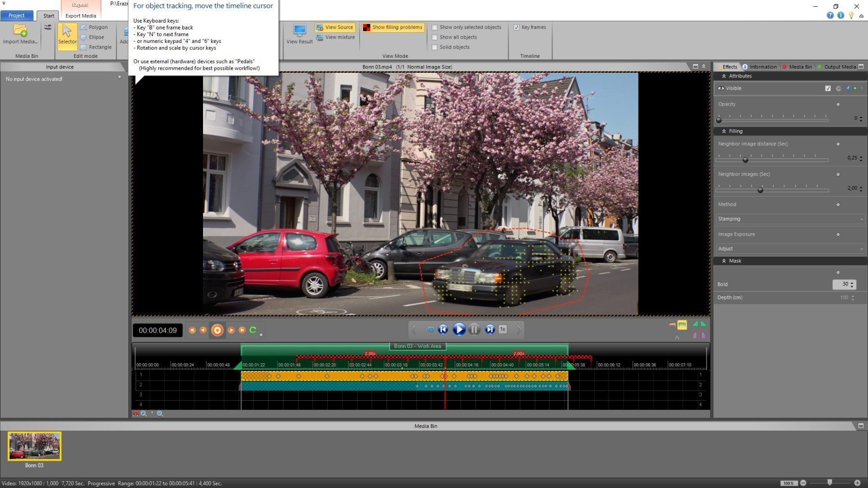The height and width of the screenshot is (488, 868).
Task: Enable Show only selected objects
Action: 434,27
